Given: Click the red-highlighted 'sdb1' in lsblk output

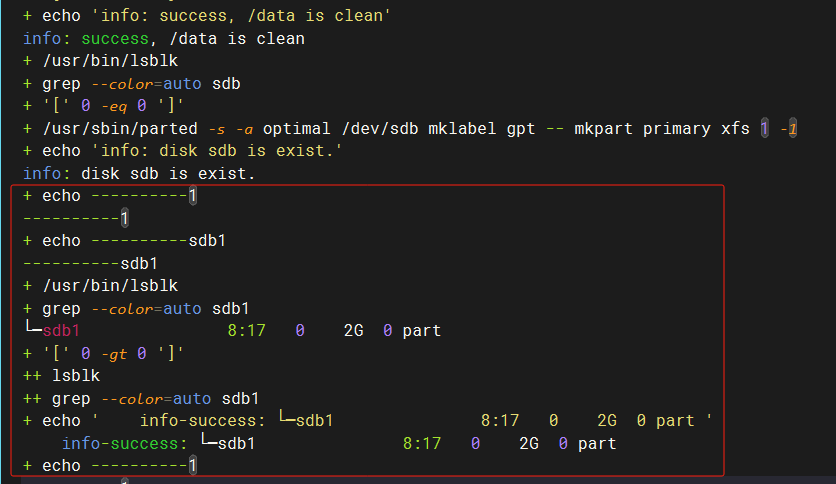Looking at the screenshot, I should (x=60, y=330).
